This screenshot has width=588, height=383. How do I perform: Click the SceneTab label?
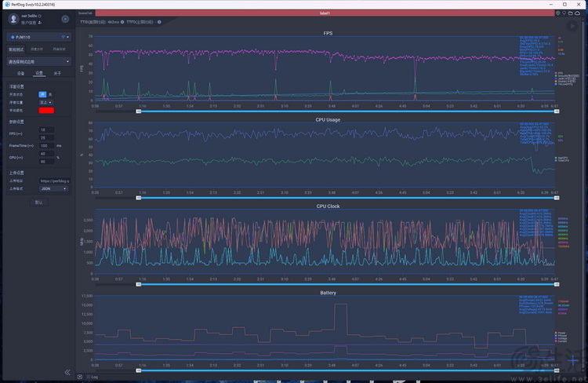[x=85, y=13]
